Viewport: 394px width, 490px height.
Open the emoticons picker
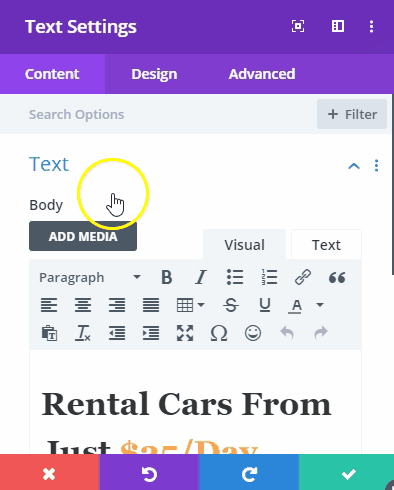click(253, 333)
